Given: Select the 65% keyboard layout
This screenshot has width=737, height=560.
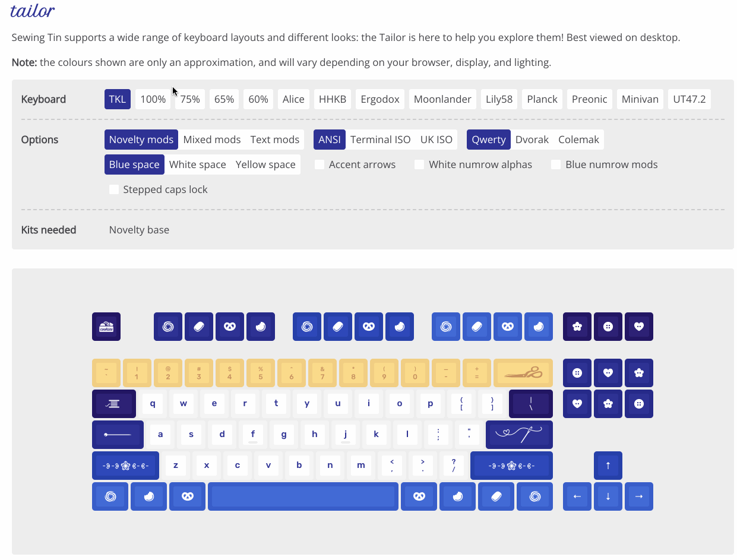Looking at the screenshot, I should (224, 99).
